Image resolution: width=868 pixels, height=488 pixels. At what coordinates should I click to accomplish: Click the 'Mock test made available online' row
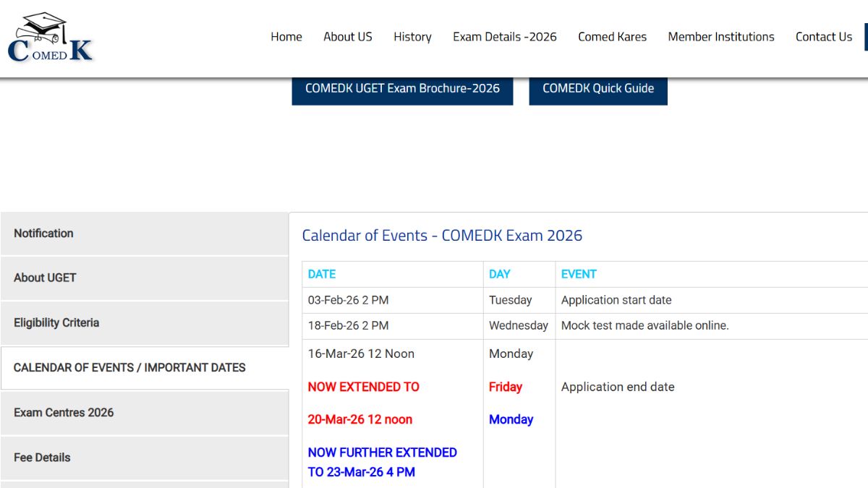644,326
